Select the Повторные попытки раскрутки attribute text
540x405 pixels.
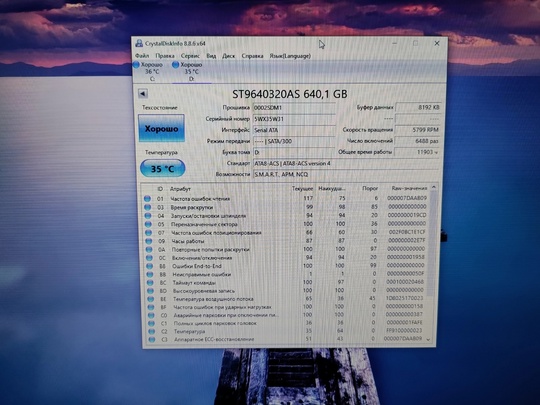(210, 249)
